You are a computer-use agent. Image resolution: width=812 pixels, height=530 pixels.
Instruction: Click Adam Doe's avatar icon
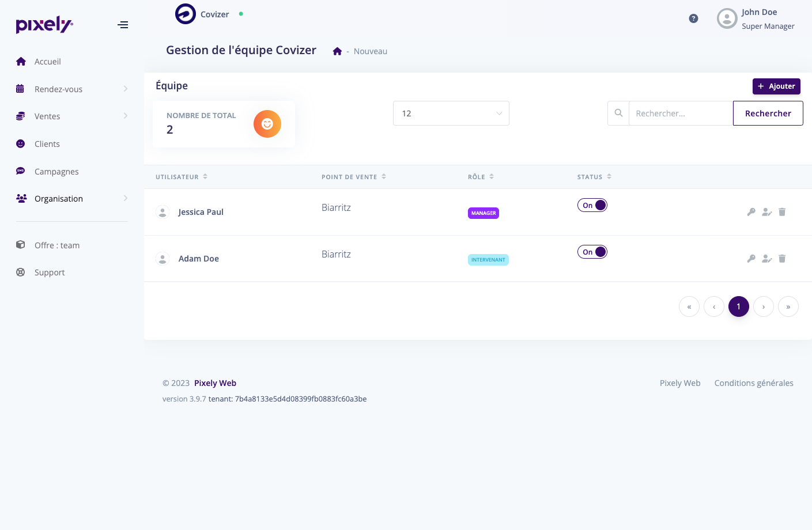point(163,259)
